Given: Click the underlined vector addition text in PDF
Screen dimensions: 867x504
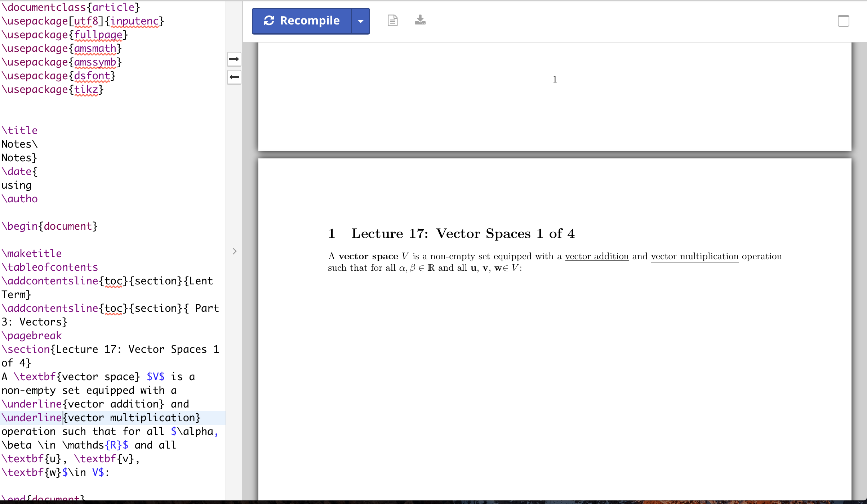Looking at the screenshot, I should (596, 256).
